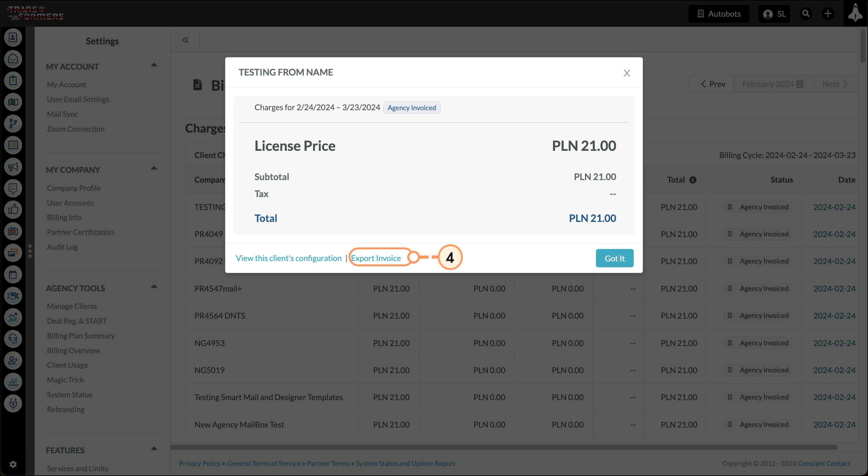Click the NG5019 row date 2024-02-24
Image resolution: width=868 pixels, height=476 pixels.
coord(834,371)
